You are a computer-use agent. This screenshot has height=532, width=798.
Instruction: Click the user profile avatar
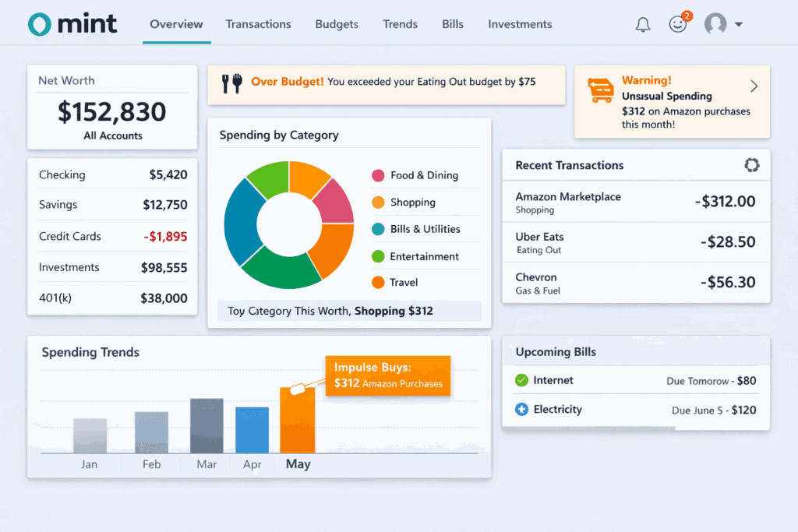pyautogui.click(x=715, y=23)
